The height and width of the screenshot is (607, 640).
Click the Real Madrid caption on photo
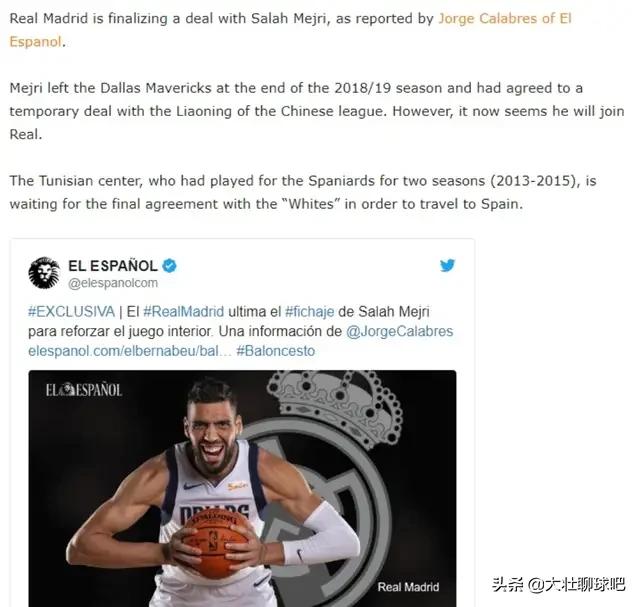coord(408,587)
